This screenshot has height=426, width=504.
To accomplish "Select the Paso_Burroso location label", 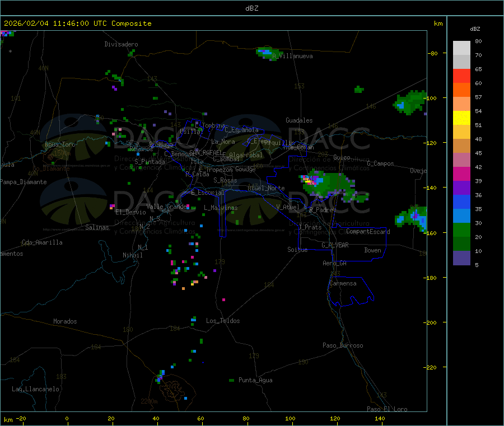I will tap(343, 345).
